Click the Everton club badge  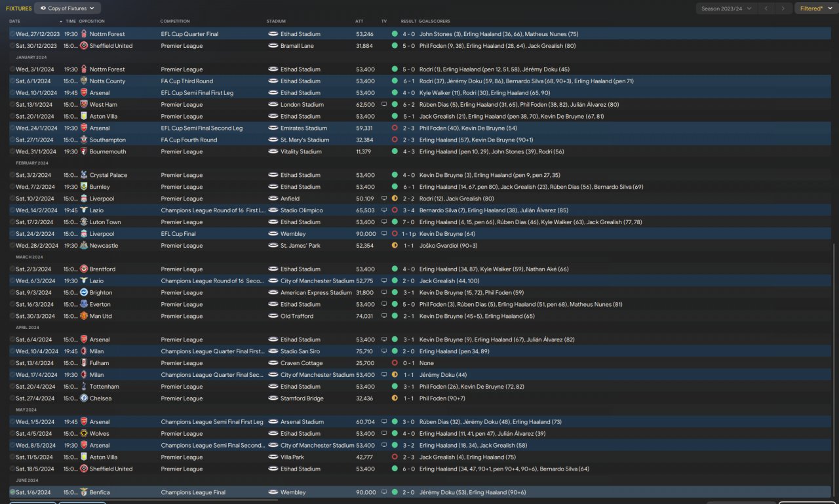(x=84, y=305)
